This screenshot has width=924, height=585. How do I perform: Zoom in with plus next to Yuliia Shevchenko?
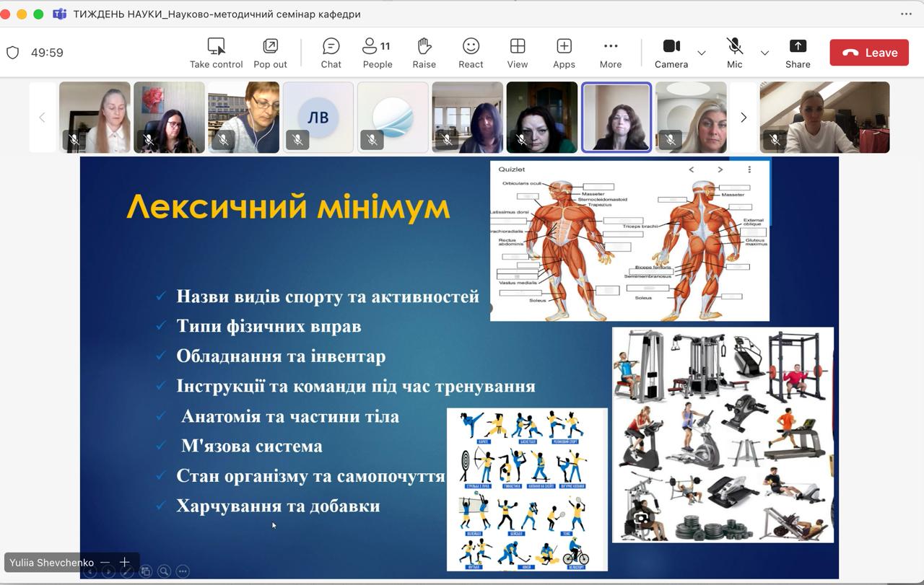pyautogui.click(x=124, y=562)
